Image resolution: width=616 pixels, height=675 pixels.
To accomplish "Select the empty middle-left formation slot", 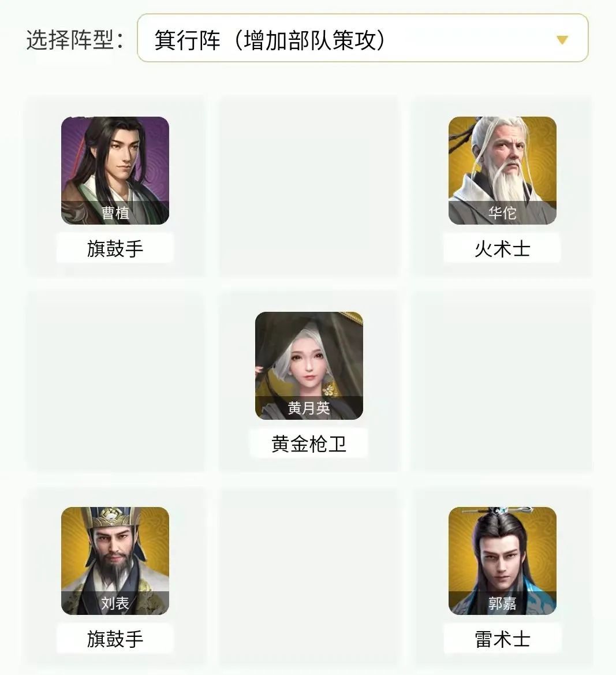I will tap(115, 381).
